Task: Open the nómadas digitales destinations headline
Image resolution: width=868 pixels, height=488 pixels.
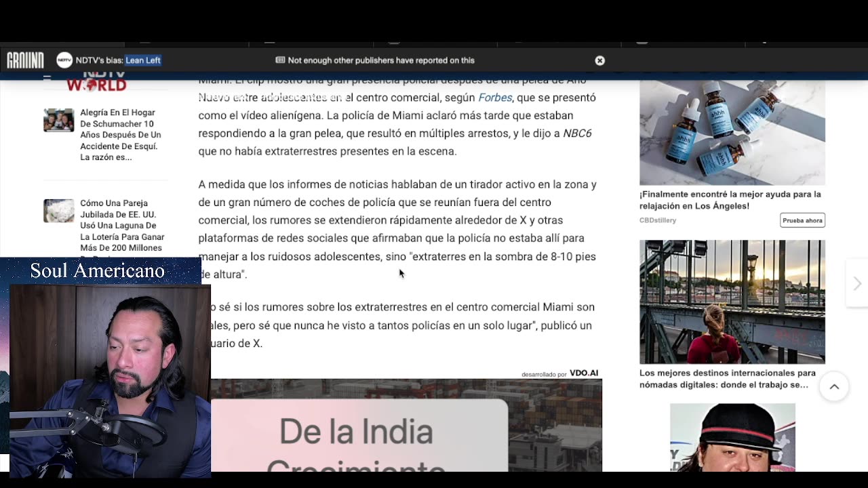Action: 727,378
